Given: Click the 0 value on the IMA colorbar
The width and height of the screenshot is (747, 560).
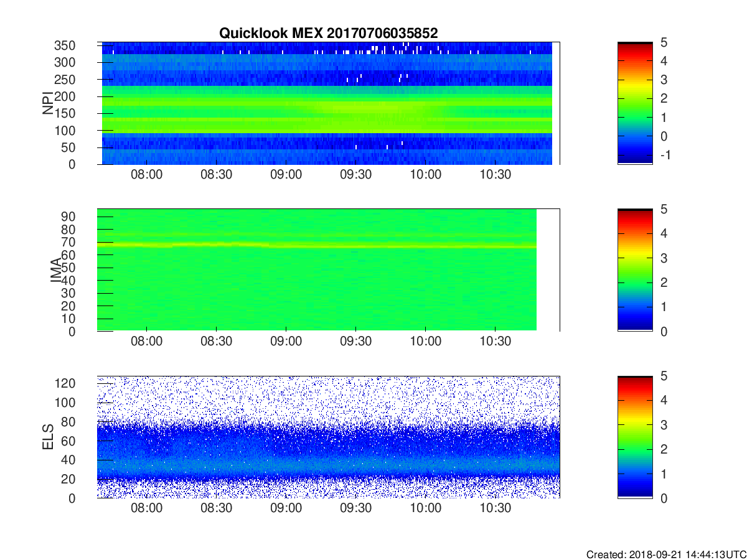Looking at the screenshot, I should point(664,332).
